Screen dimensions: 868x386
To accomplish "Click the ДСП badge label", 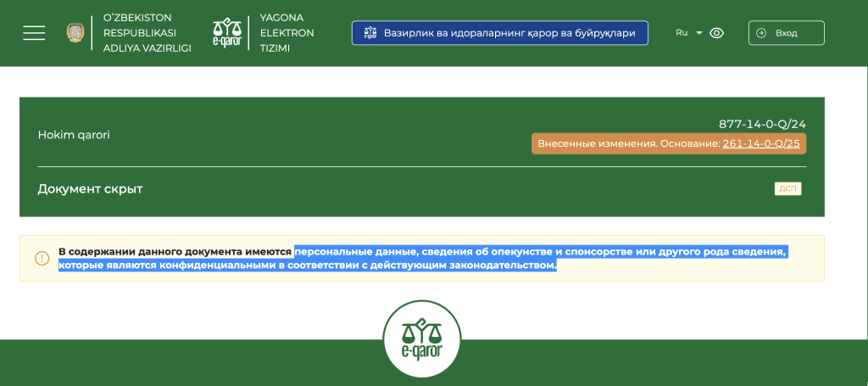I will 787,188.
